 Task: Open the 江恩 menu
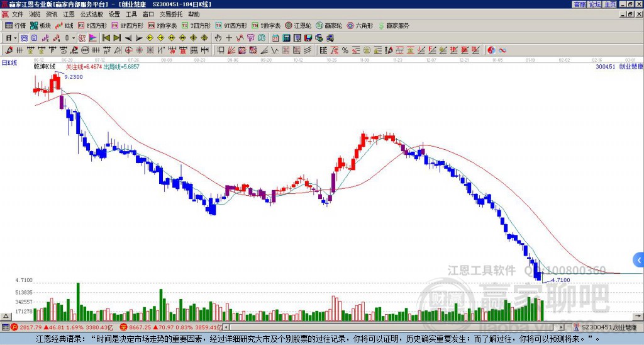coord(69,14)
